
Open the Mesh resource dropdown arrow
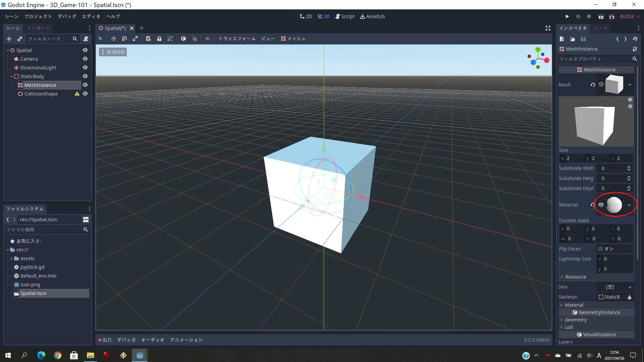[x=630, y=85]
